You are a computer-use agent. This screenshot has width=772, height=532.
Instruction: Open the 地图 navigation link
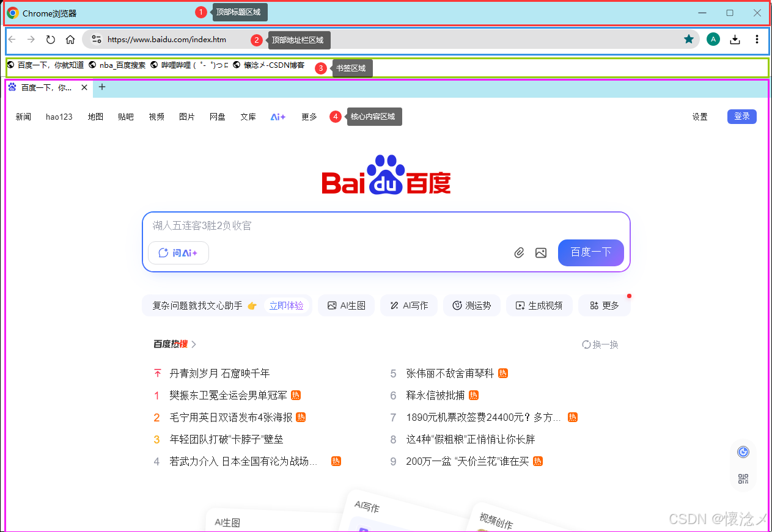[95, 117]
